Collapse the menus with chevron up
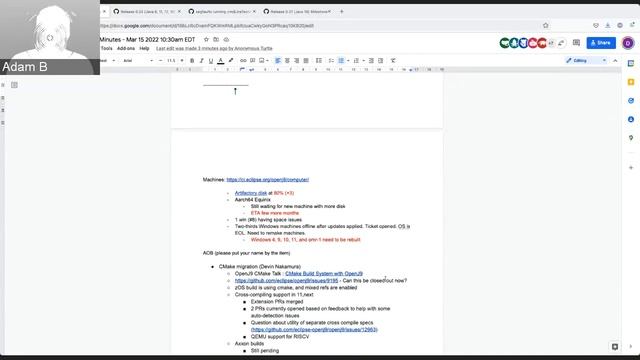The image size is (640, 360). pos(615,60)
